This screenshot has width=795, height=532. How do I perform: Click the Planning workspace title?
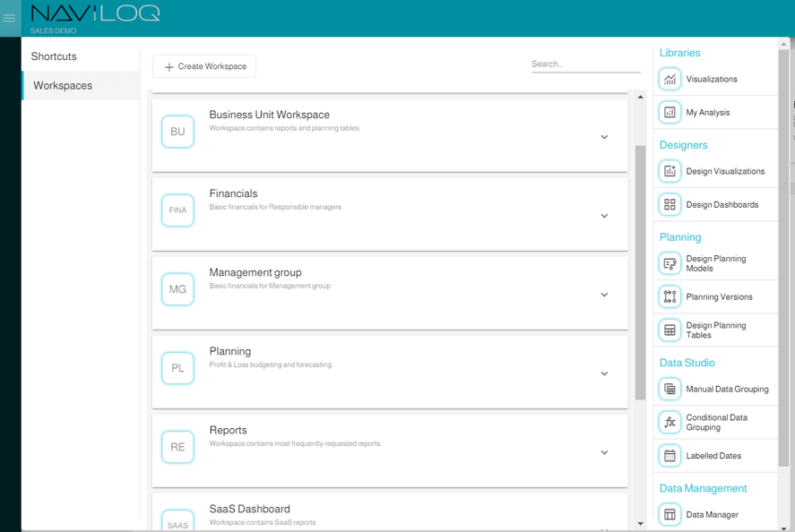(229, 352)
